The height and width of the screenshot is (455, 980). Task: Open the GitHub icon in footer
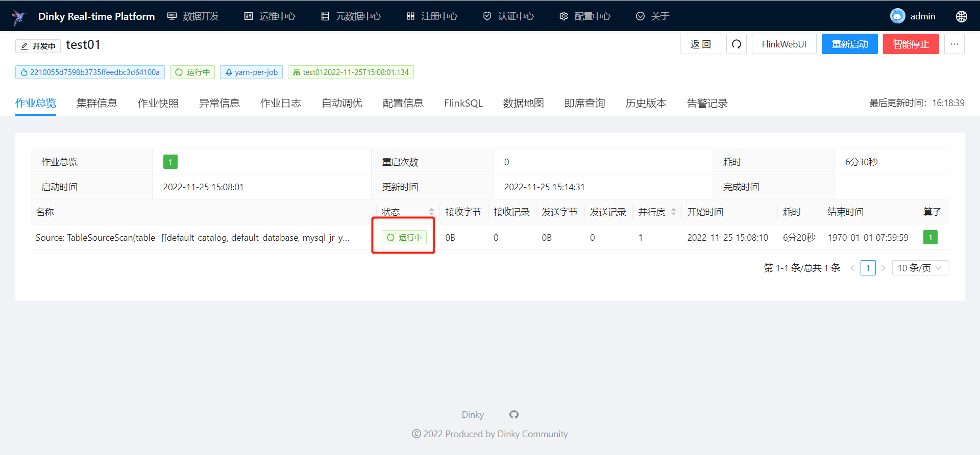coord(514,415)
